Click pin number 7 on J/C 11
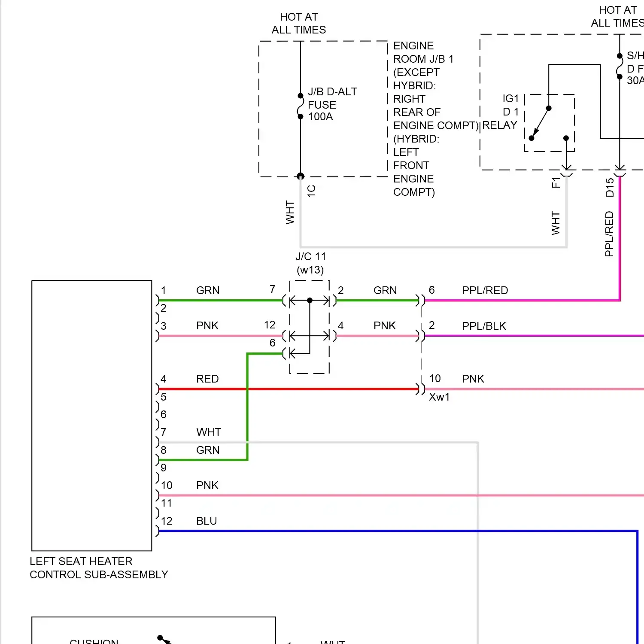Screen dimensions: 644x644 272,289
